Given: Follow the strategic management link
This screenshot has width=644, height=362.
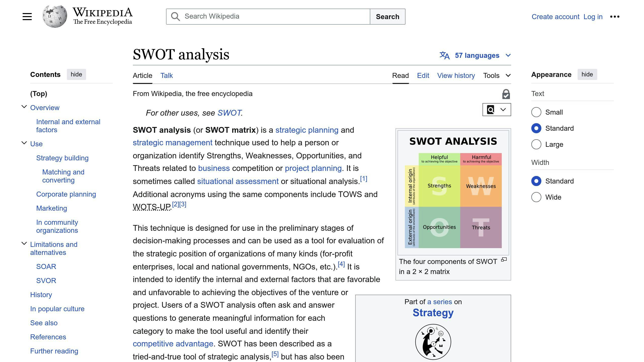Looking at the screenshot, I should [173, 143].
